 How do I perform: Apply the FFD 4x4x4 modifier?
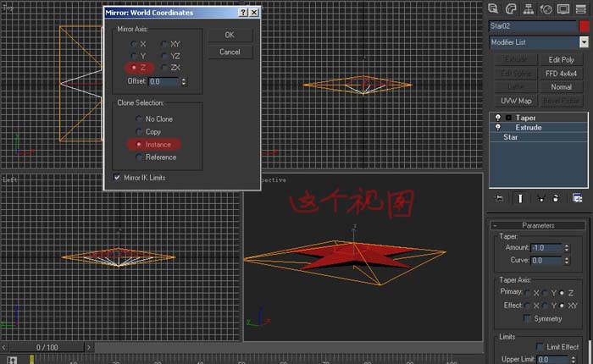tap(561, 74)
